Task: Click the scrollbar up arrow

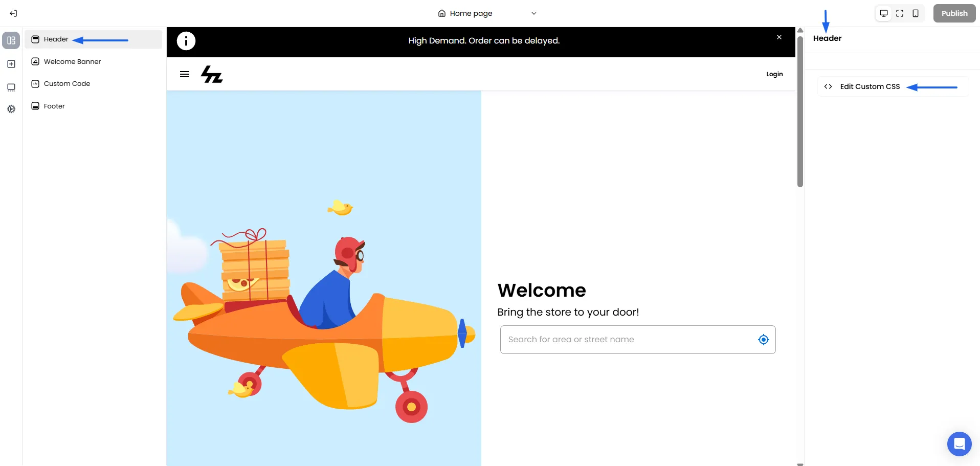Action: pyautogui.click(x=800, y=31)
